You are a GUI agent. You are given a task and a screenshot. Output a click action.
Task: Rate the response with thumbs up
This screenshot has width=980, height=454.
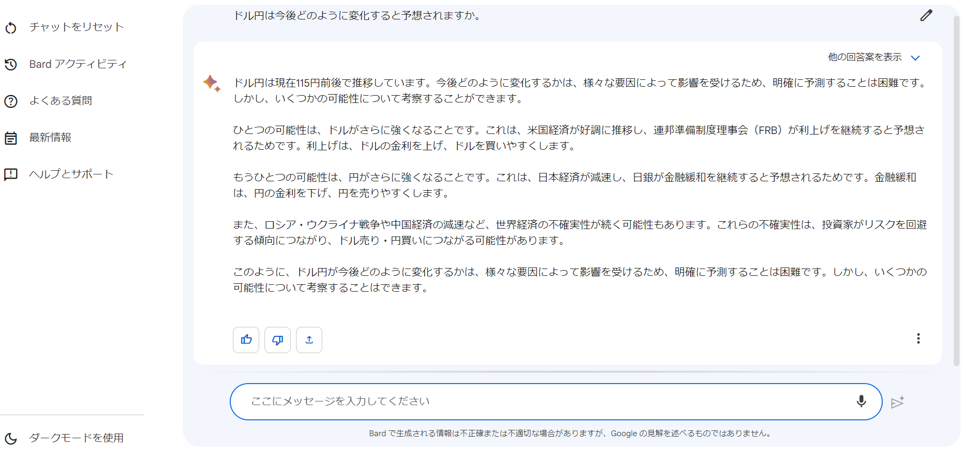coord(246,340)
